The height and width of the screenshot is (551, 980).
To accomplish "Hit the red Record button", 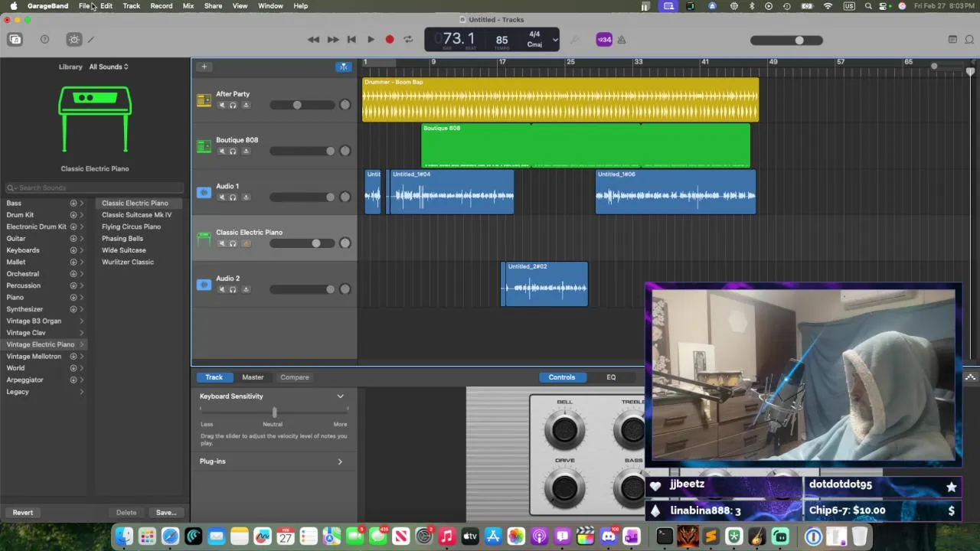I will pyautogui.click(x=389, y=40).
